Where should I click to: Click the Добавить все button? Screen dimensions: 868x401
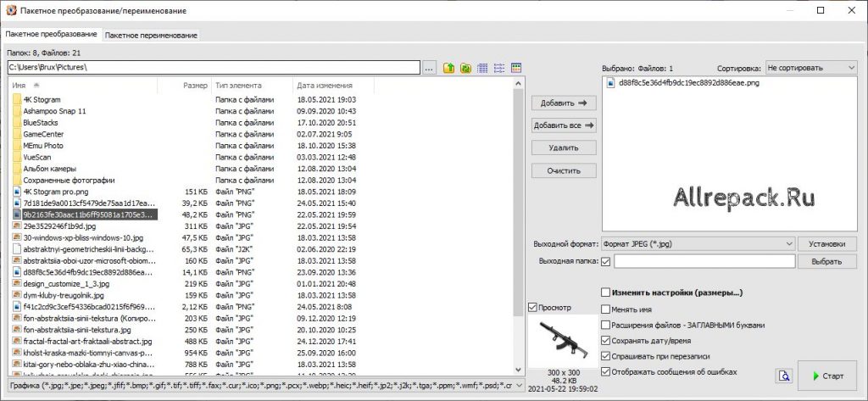point(564,125)
